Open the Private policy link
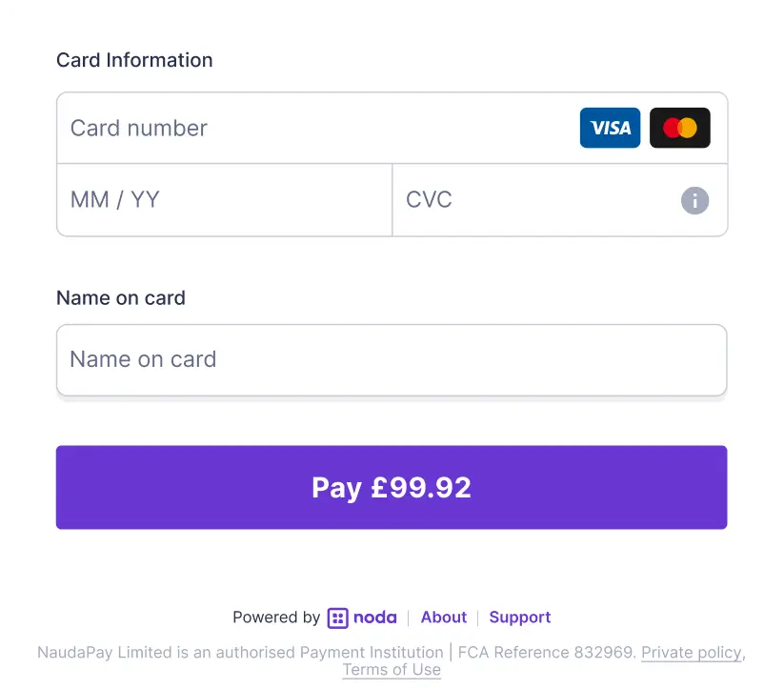The image size is (784, 689). tap(692, 653)
